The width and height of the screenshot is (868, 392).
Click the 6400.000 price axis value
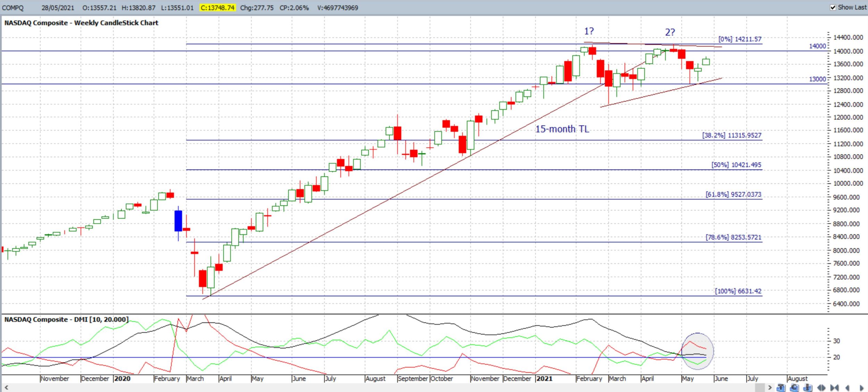[846, 304]
